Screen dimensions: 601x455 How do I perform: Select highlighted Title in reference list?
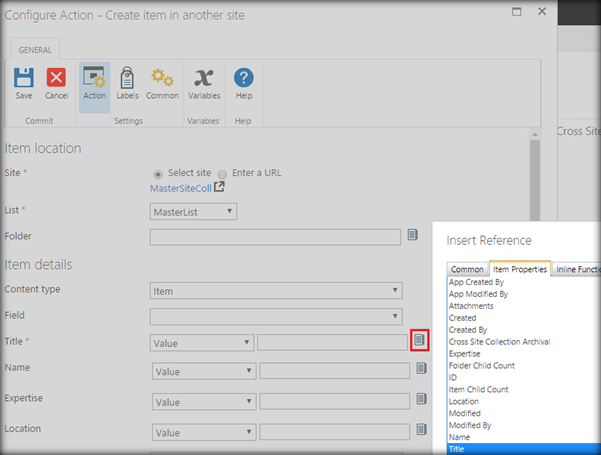click(x=524, y=449)
